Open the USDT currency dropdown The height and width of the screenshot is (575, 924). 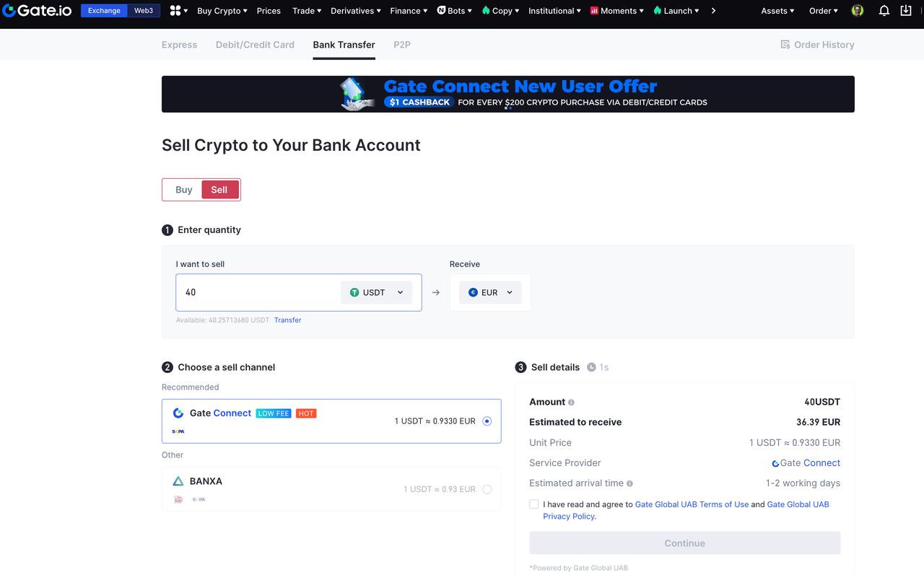tap(376, 292)
